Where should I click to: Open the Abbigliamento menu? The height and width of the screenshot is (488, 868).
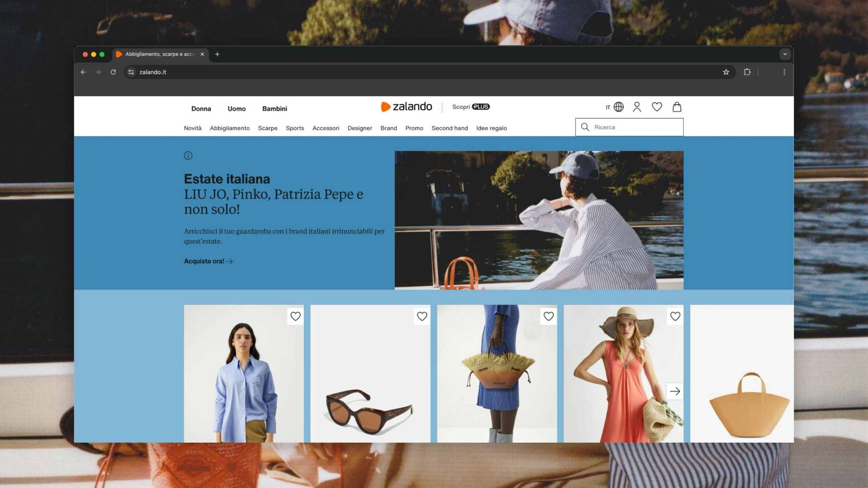click(x=230, y=128)
